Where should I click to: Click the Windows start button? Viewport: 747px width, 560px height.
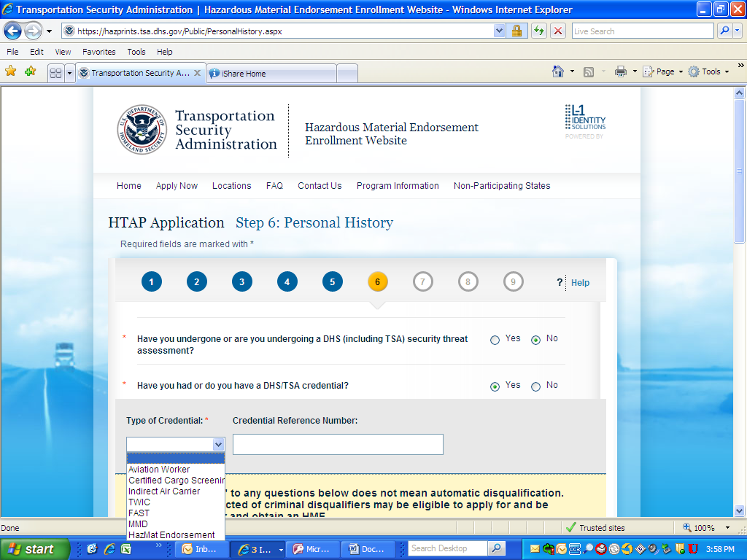click(34, 549)
